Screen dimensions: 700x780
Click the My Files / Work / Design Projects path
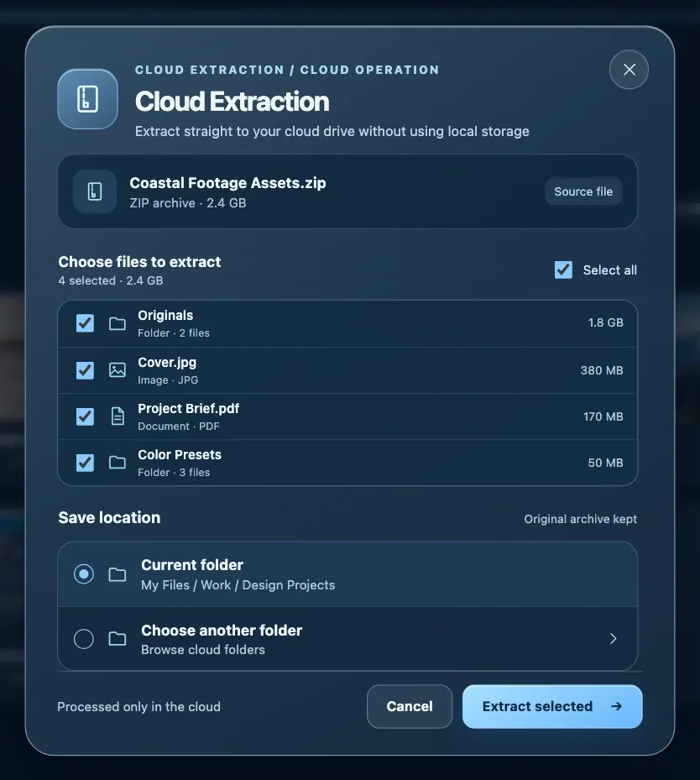pos(238,585)
